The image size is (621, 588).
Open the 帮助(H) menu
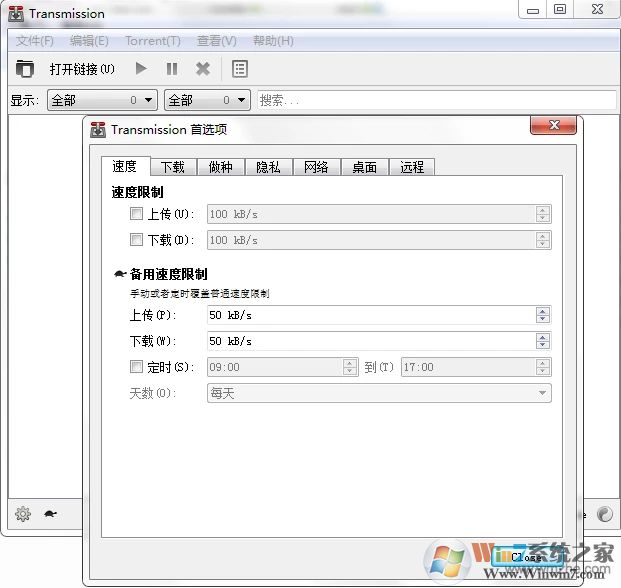pyautogui.click(x=273, y=40)
